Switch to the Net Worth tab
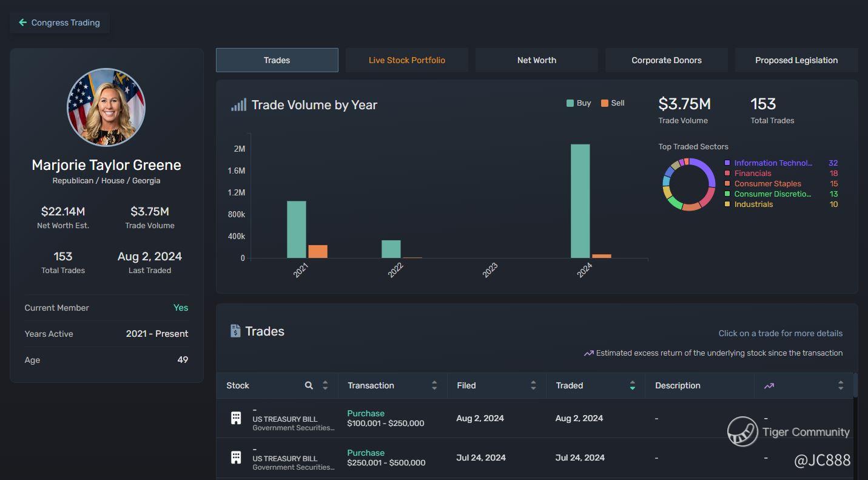The image size is (868, 480). tap(536, 60)
